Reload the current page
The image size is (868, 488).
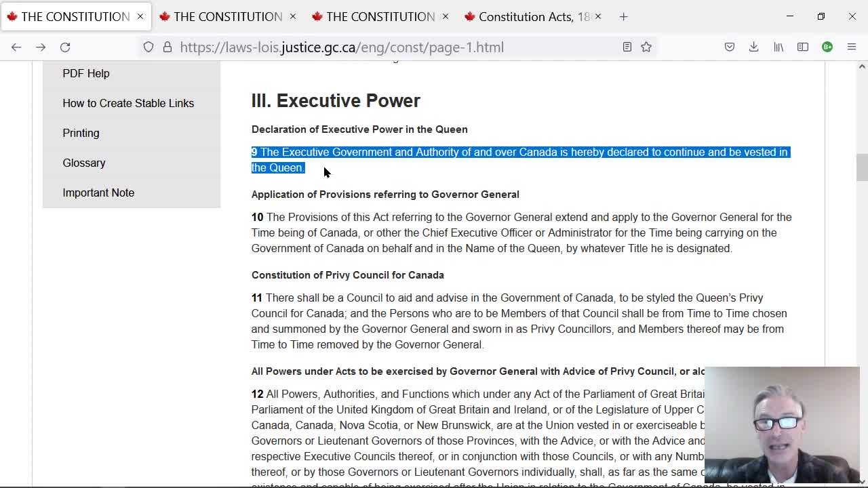[x=65, y=47]
